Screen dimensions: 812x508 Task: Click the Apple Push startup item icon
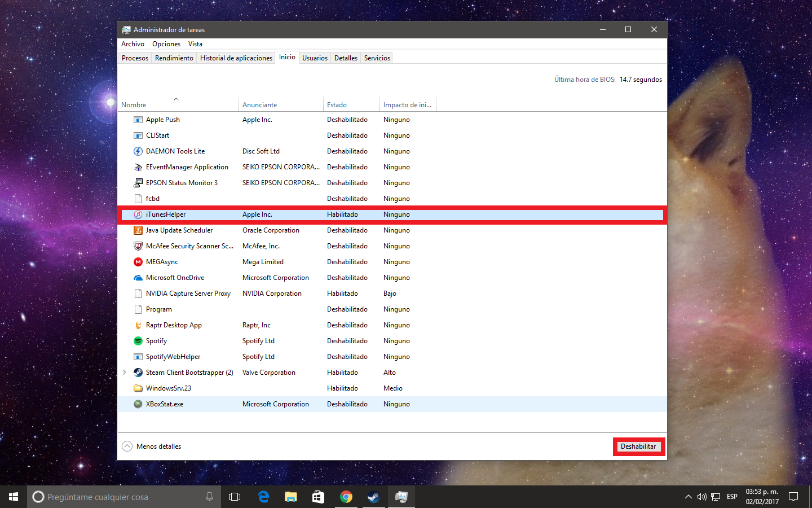pos(138,120)
